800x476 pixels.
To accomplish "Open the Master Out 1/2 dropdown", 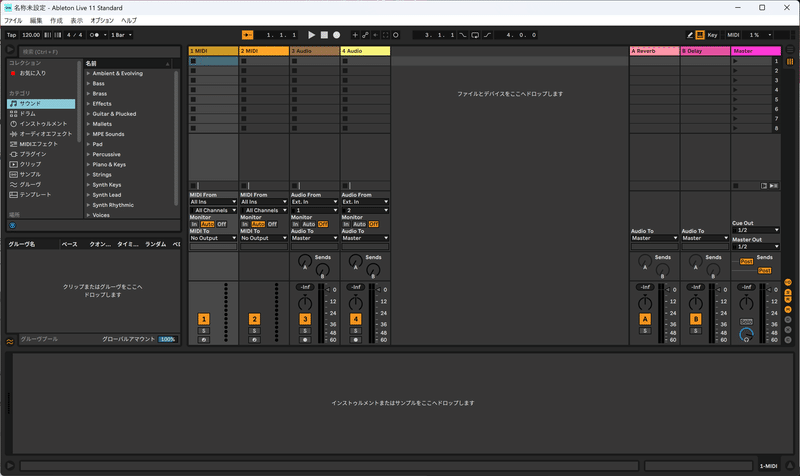I will (756, 246).
